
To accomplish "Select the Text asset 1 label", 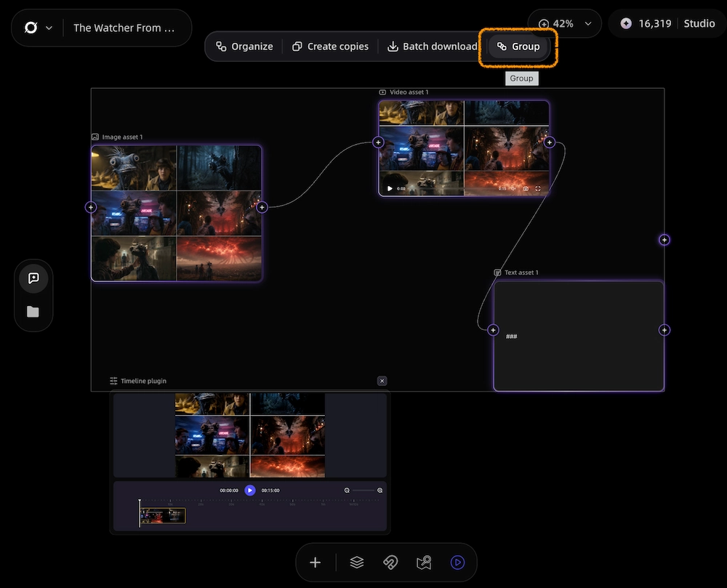I will point(521,273).
